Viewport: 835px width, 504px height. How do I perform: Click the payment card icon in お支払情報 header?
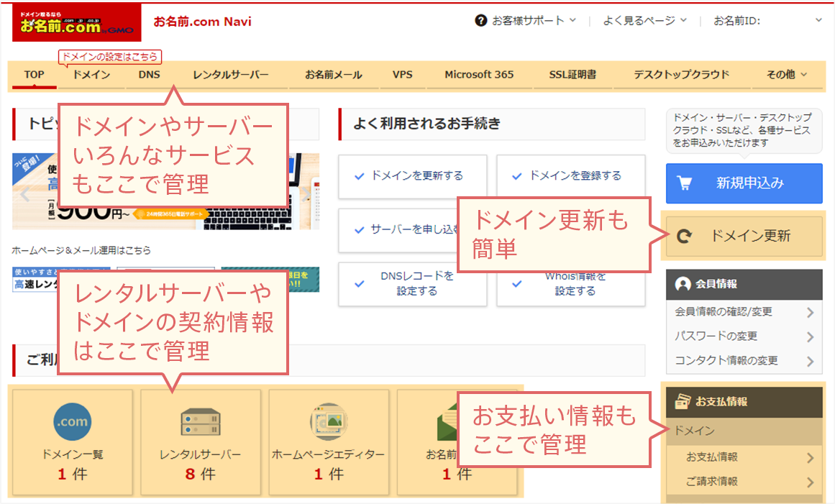(x=683, y=401)
